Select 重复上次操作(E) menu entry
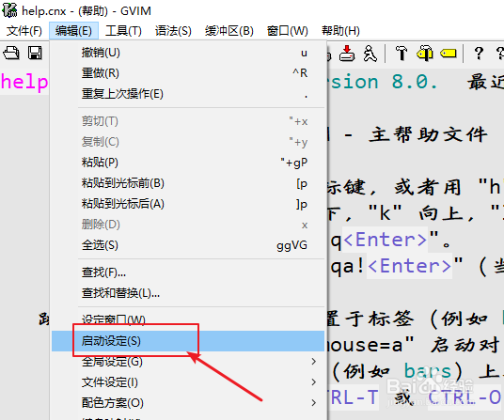The height and width of the screenshot is (420, 504). point(188,94)
